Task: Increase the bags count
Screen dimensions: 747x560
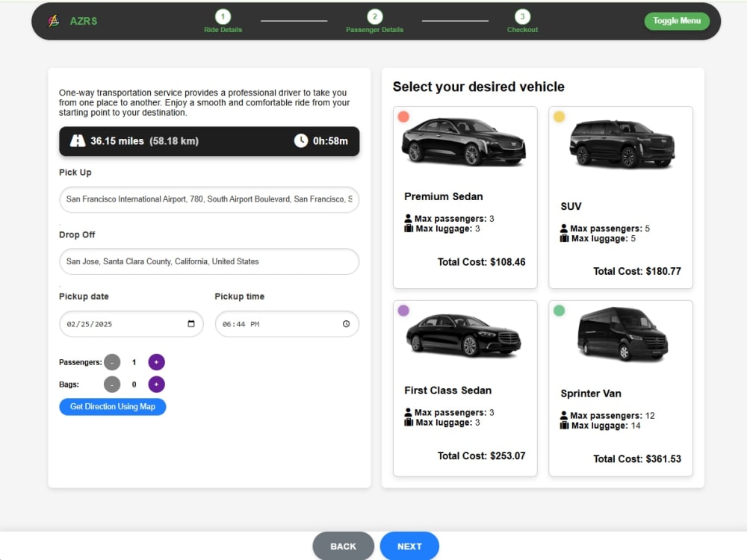Action: coord(156,385)
